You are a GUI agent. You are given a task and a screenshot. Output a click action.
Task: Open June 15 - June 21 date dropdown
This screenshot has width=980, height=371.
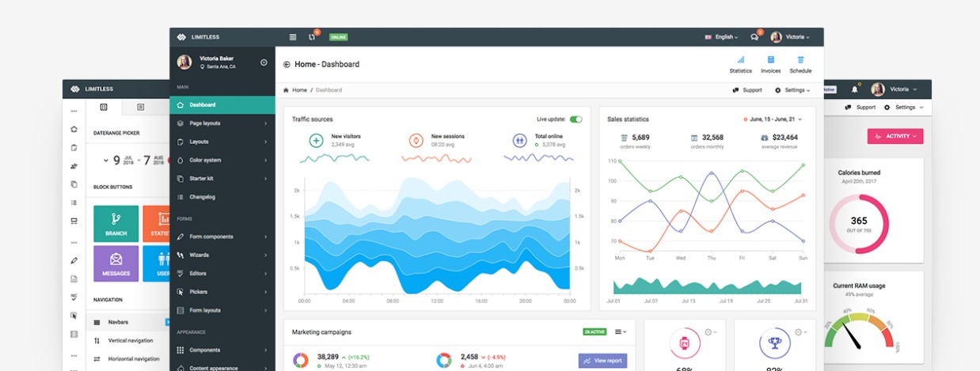click(x=773, y=119)
